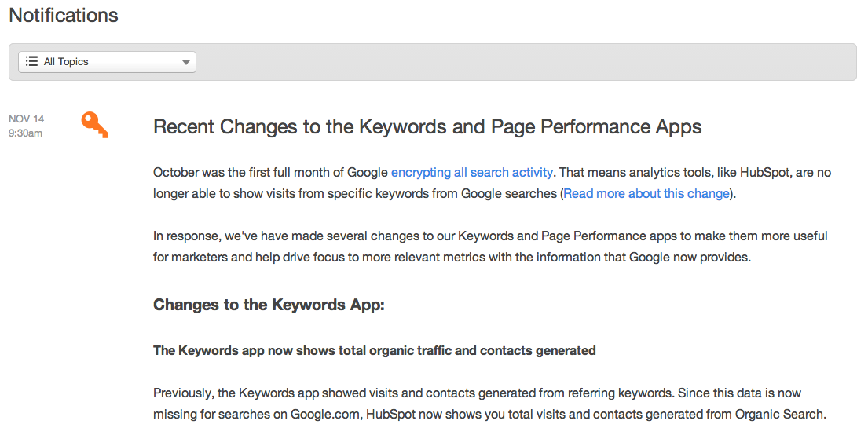Click the Notifications page heading
The width and height of the screenshot is (868, 424).
coord(64,15)
